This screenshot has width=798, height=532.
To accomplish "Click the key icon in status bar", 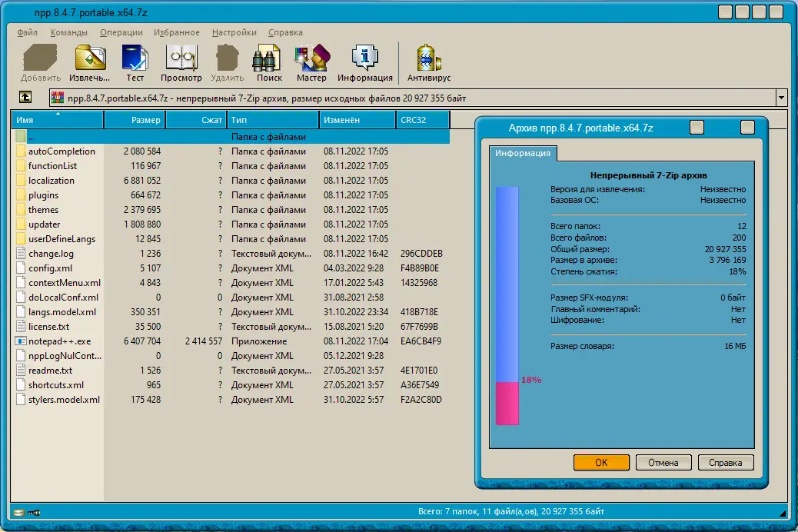I will tap(34, 513).
